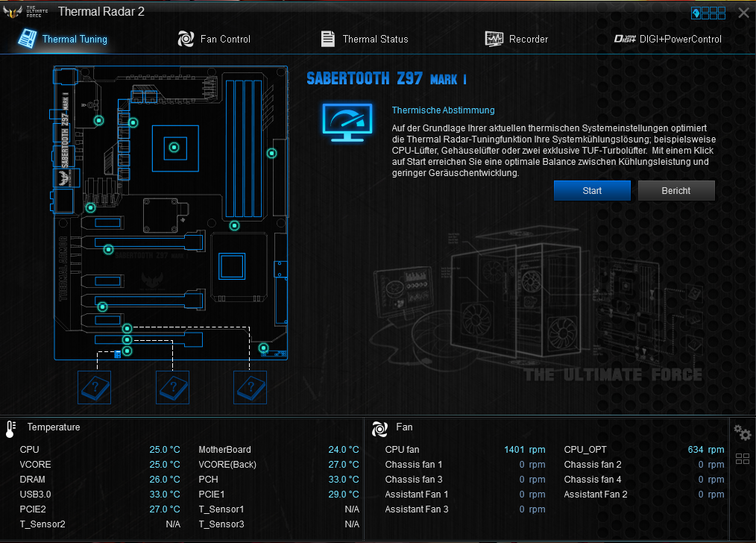Click the Bericht report button
The width and height of the screenshot is (756, 543).
pyautogui.click(x=676, y=190)
